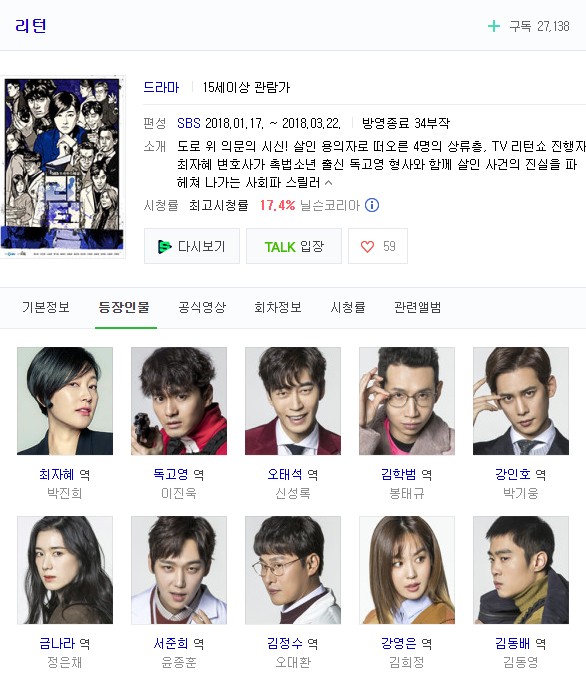586x684 pixels.
Task: Open the 기본정보 tab
Action: [46, 307]
